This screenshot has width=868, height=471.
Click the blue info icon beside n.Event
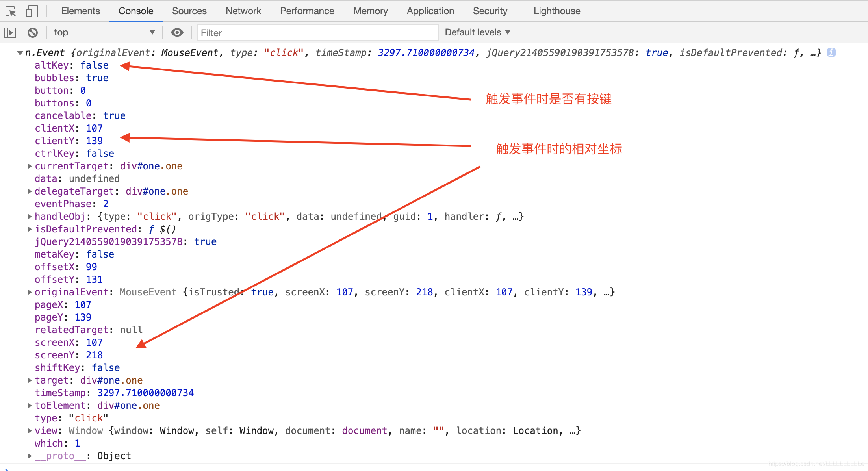831,52
